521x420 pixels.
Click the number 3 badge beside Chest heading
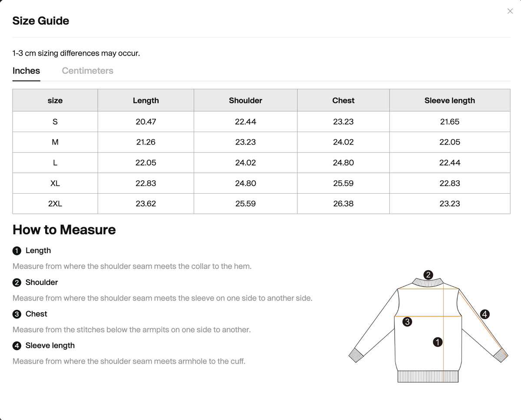17,314
